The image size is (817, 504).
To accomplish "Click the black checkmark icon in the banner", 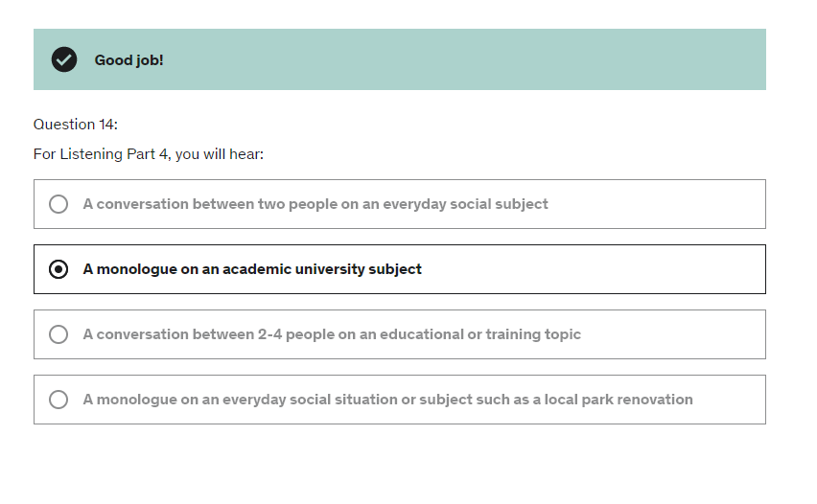I will [63, 59].
